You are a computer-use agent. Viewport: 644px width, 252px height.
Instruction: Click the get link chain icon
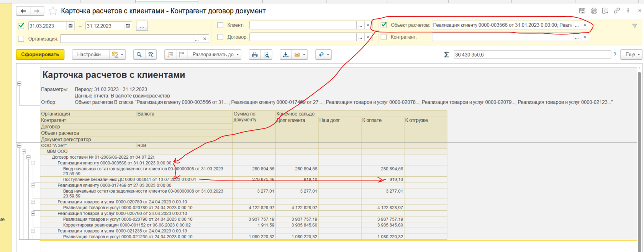pyautogui.click(x=617, y=11)
